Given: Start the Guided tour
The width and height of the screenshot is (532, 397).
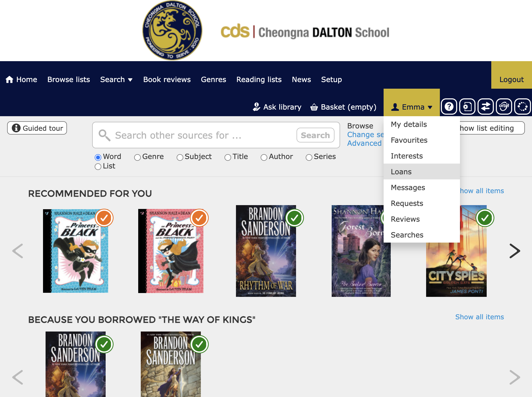Looking at the screenshot, I should (x=37, y=128).
